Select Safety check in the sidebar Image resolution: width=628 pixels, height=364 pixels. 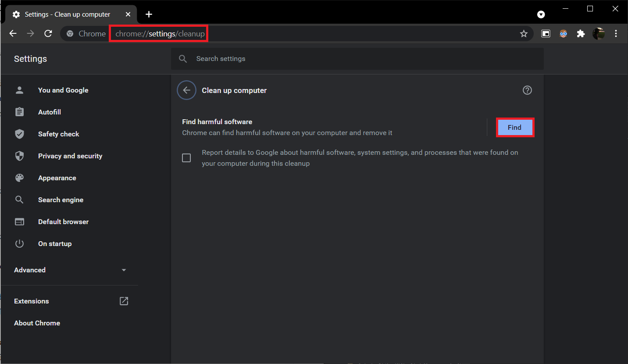click(x=58, y=134)
